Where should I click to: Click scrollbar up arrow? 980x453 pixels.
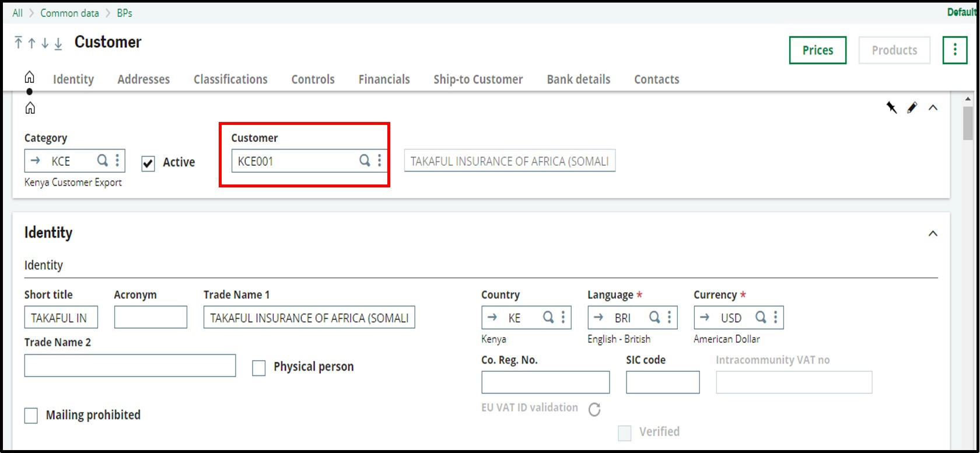point(968,99)
